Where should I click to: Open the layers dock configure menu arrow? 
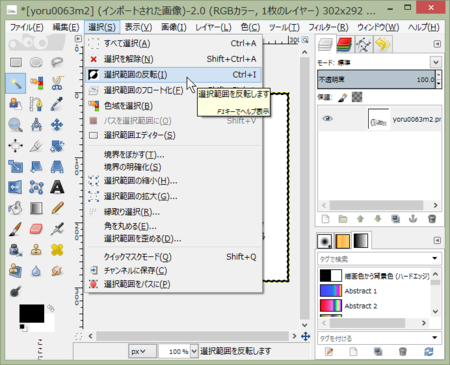click(x=437, y=44)
